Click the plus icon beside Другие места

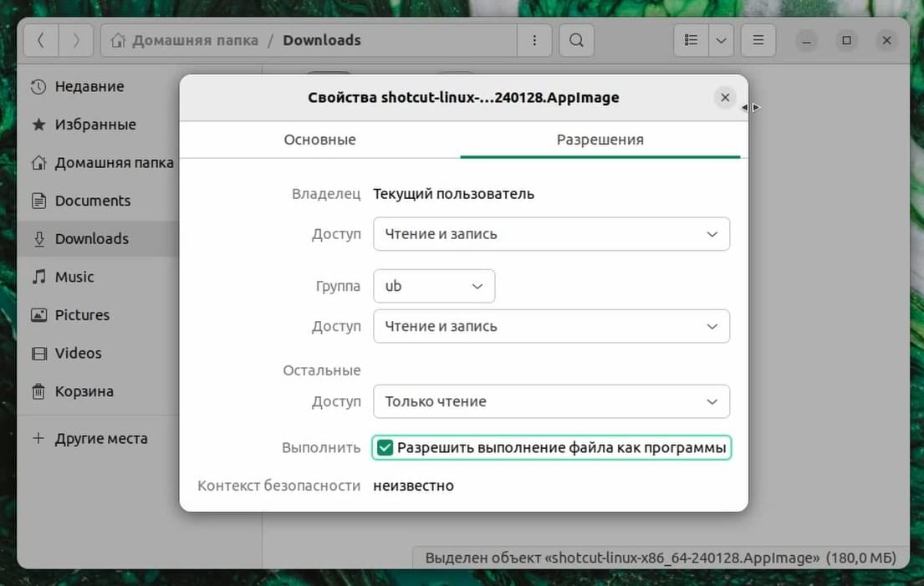click(x=38, y=438)
